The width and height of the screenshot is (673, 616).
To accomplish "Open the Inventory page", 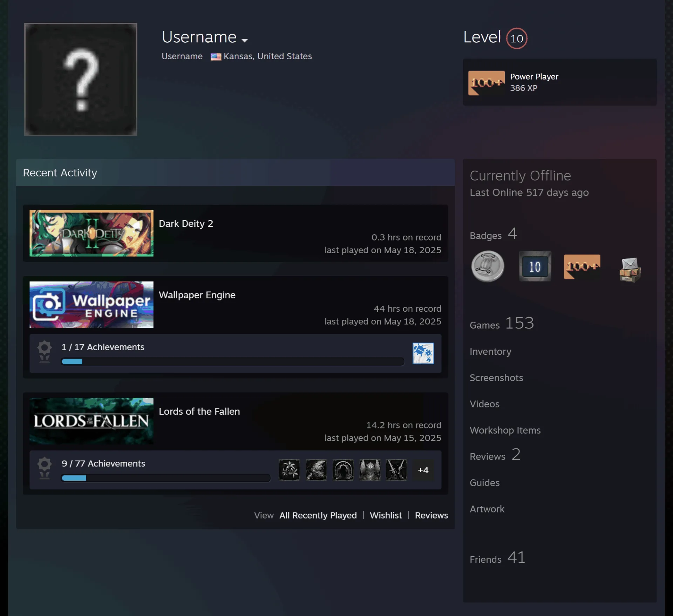I will (x=490, y=352).
